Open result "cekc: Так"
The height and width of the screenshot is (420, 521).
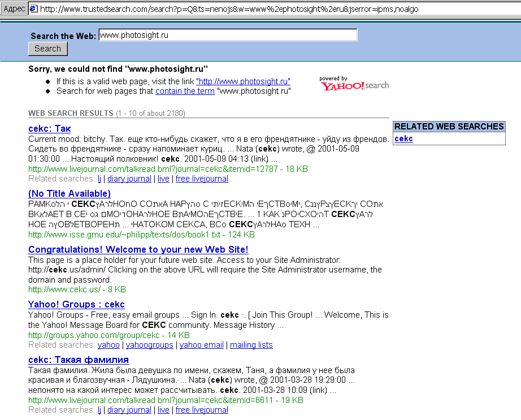point(50,128)
